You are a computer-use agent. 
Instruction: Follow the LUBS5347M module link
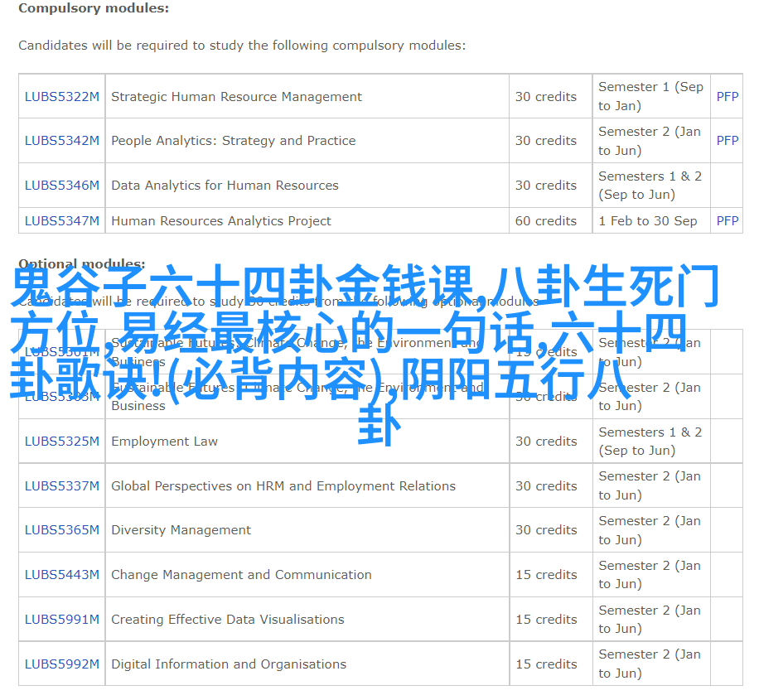[x=62, y=221]
